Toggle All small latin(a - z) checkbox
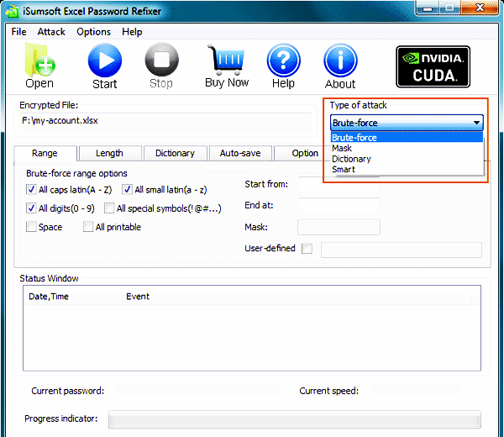 pyautogui.click(x=127, y=189)
